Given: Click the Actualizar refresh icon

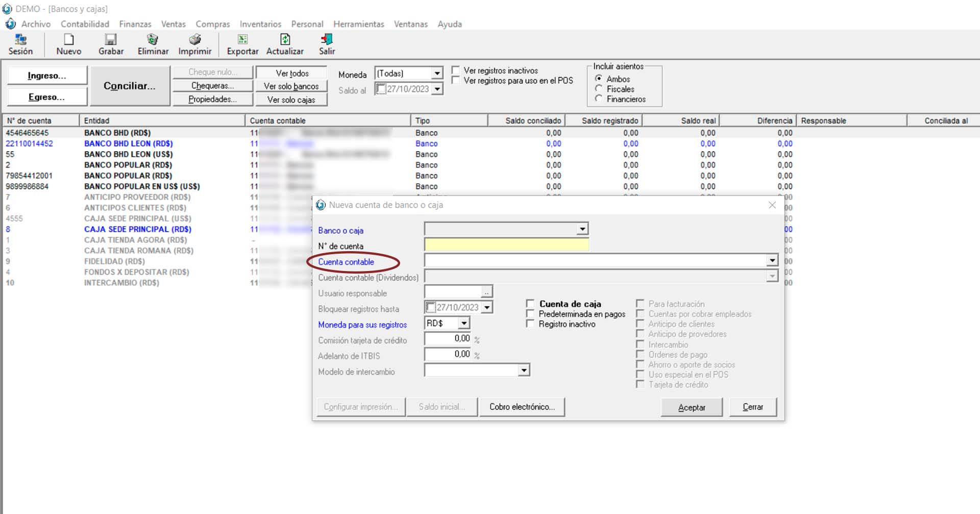Looking at the screenshot, I should 285,40.
